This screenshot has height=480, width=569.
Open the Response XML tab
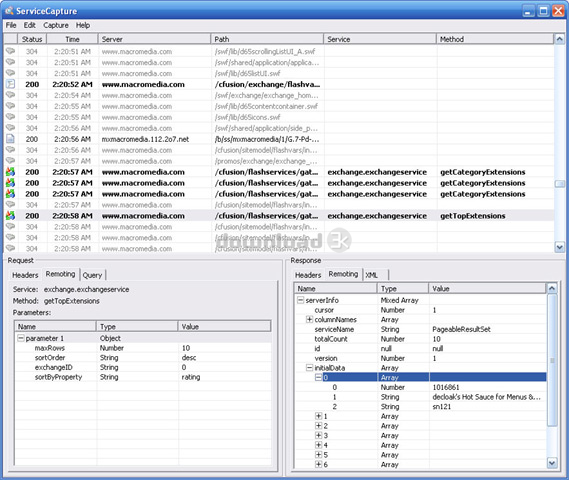coord(372,275)
